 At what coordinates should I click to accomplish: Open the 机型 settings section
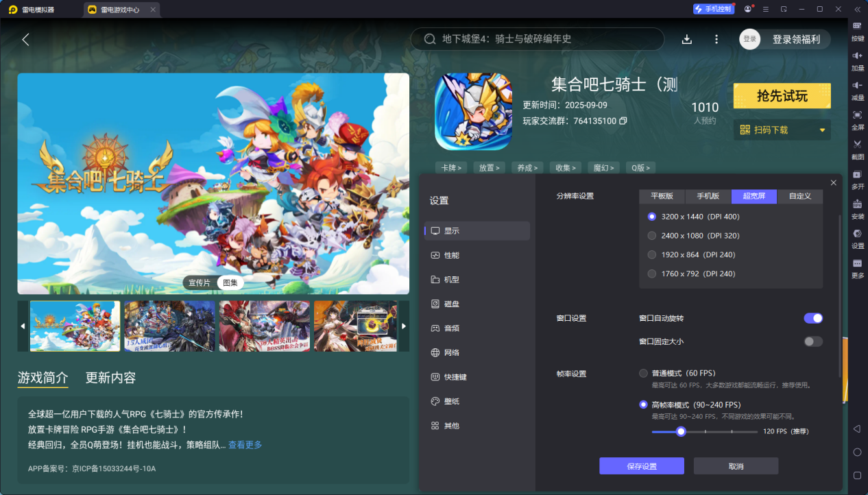477,280
